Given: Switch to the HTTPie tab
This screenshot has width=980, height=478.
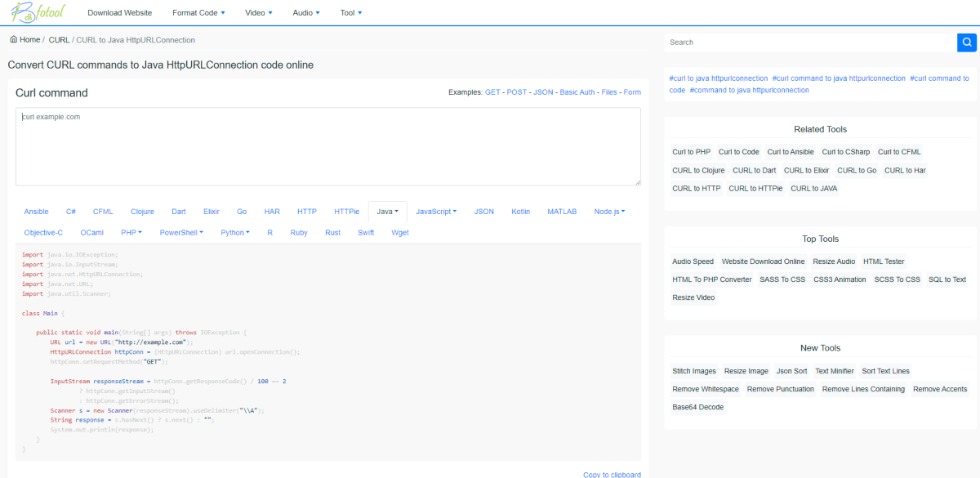Looking at the screenshot, I should (346, 212).
